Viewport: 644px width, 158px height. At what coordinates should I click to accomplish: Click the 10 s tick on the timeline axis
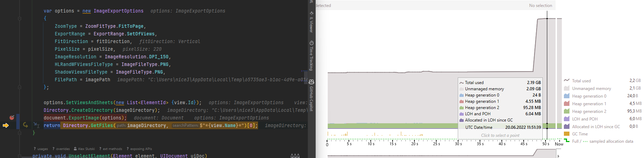tap(371, 144)
